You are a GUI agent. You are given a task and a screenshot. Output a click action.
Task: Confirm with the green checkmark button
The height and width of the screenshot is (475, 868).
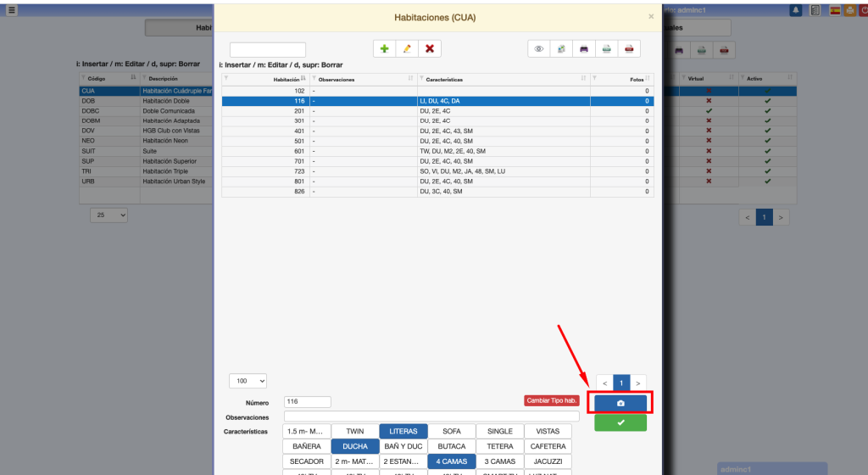click(x=620, y=422)
